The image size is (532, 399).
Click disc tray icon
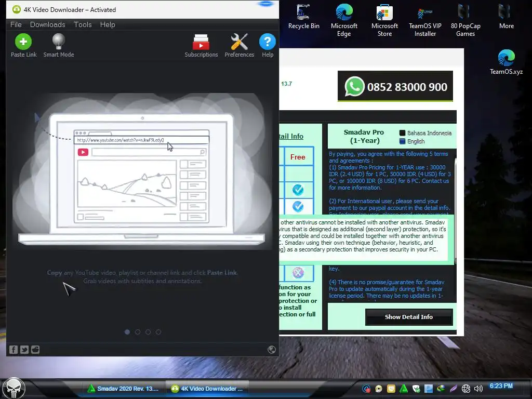coord(379,389)
